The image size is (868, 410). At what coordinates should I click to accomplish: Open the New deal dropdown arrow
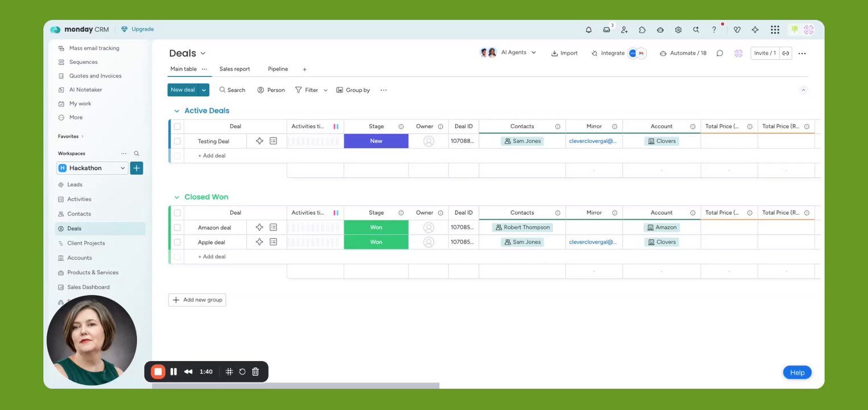tap(204, 90)
